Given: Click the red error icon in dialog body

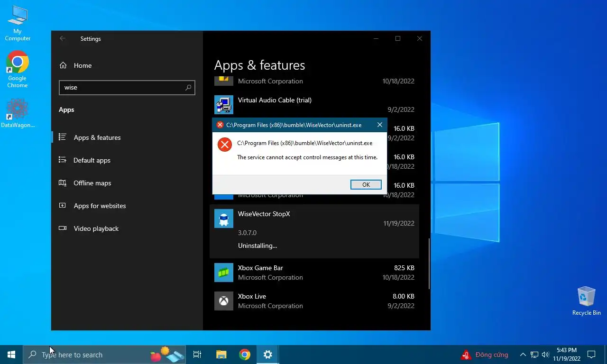Looking at the screenshot, I should (x=225, y=145).
